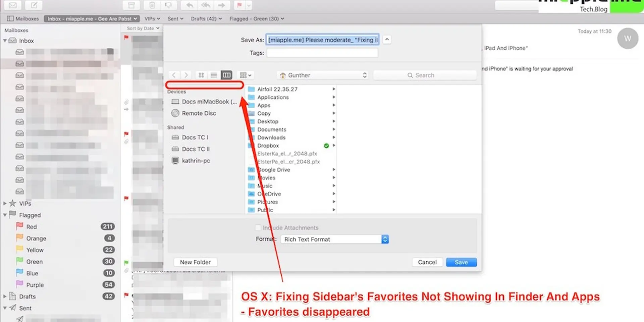Click the New Folder button
644x322 pixels.
196,262
